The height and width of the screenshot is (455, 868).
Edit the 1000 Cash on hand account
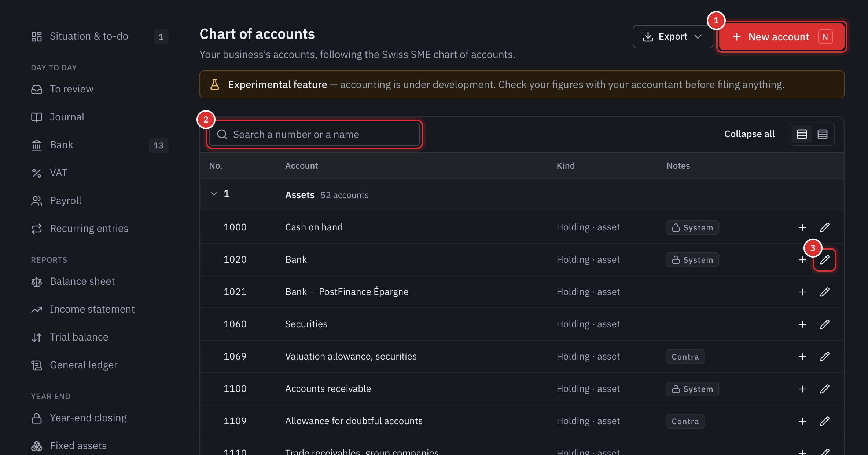click(x=824, y=227)
